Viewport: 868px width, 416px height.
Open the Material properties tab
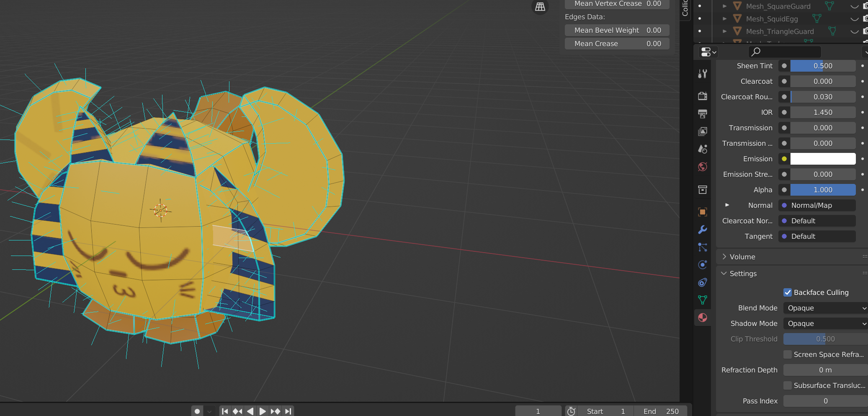tap(703, 318)
